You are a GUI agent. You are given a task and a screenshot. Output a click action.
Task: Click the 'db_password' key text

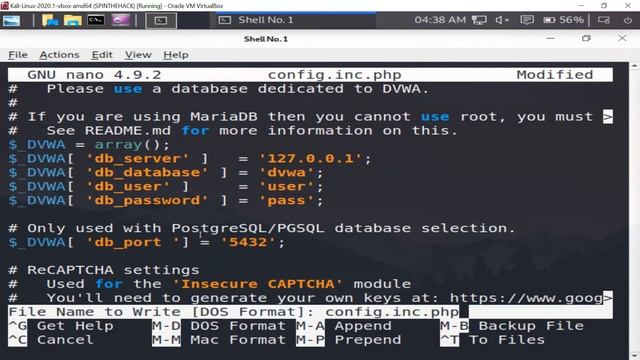(147, 200)
